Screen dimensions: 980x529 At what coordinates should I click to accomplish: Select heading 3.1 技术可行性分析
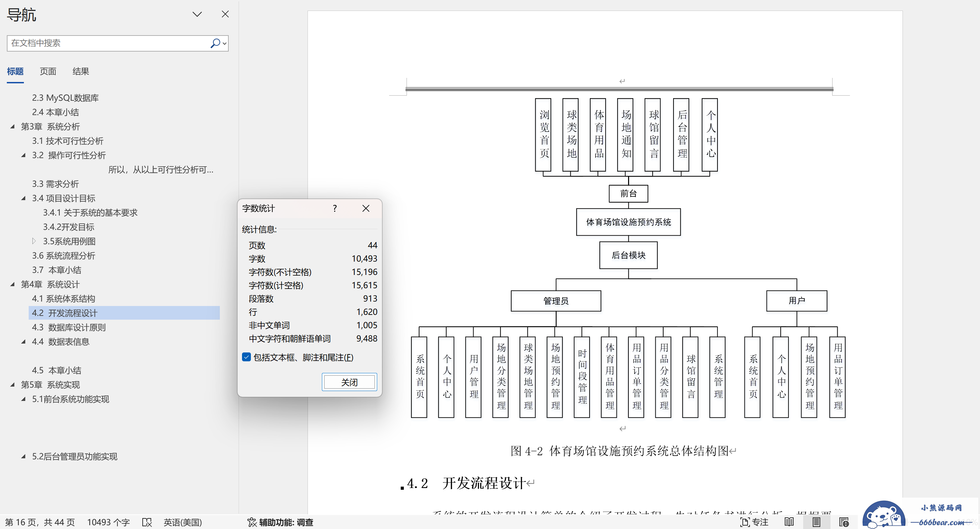pos(68,141)
